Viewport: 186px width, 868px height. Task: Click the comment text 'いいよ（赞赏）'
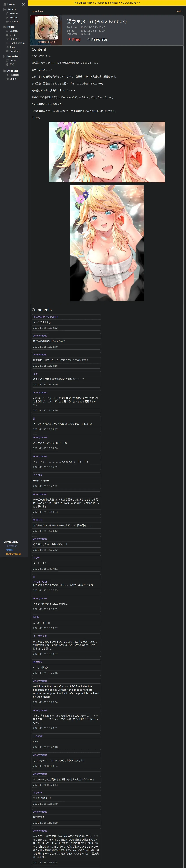41,667
